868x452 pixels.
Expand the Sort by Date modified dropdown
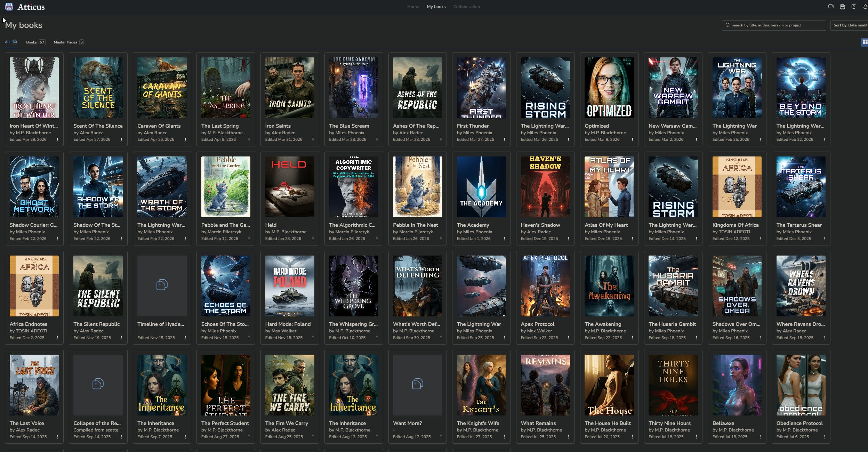850,25
